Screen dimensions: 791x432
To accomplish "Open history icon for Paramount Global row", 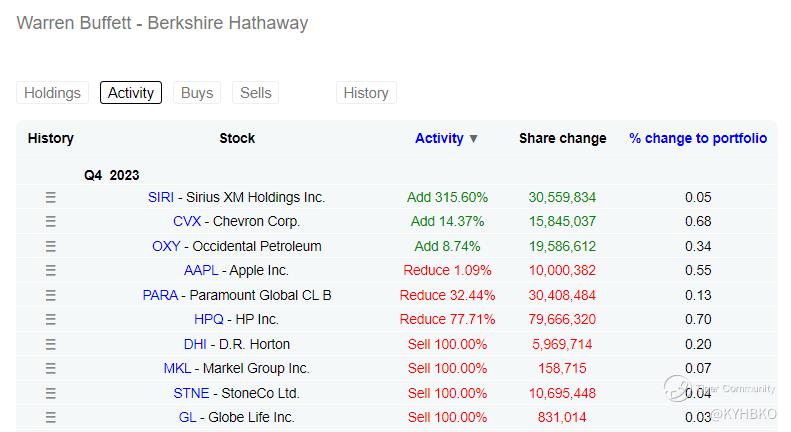I will click(50, 295).
